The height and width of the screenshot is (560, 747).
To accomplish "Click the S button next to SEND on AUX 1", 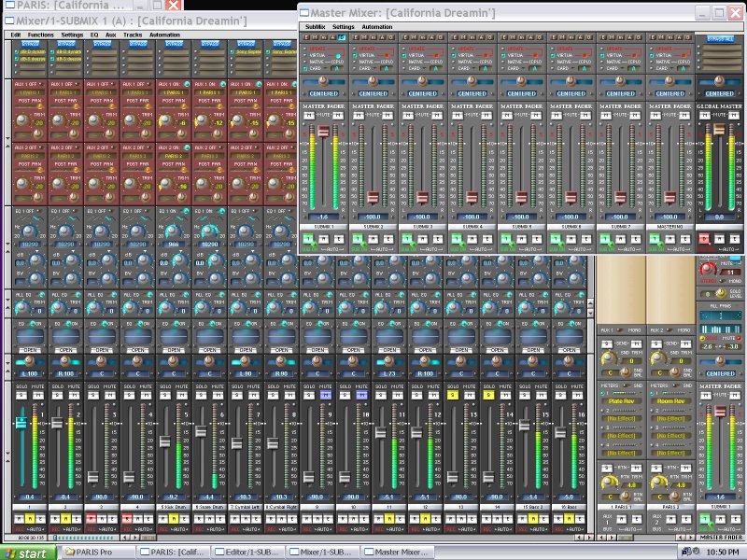I will [606, 343].
